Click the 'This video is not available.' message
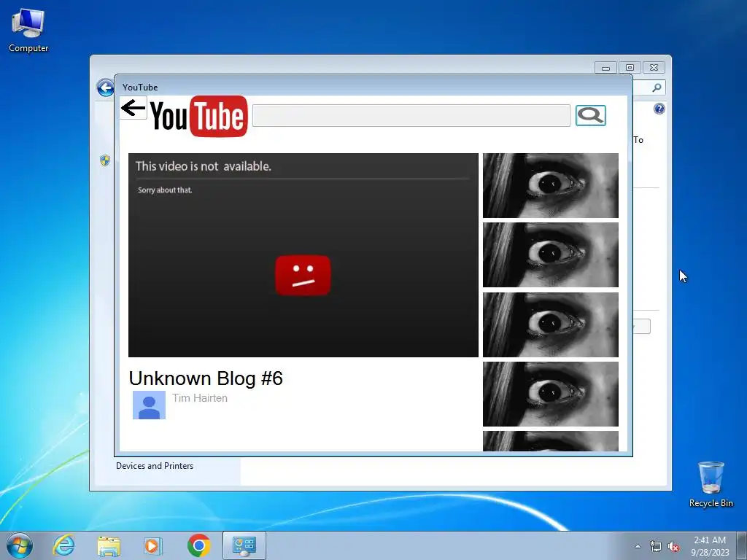 point(204,166)
